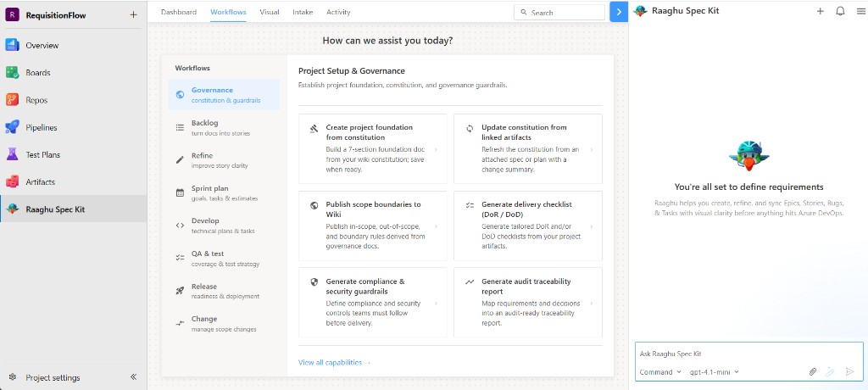This screenshot has width=868, height=390.
Task: Open the Overview hub icon
Action: click(x=12, y=46)
